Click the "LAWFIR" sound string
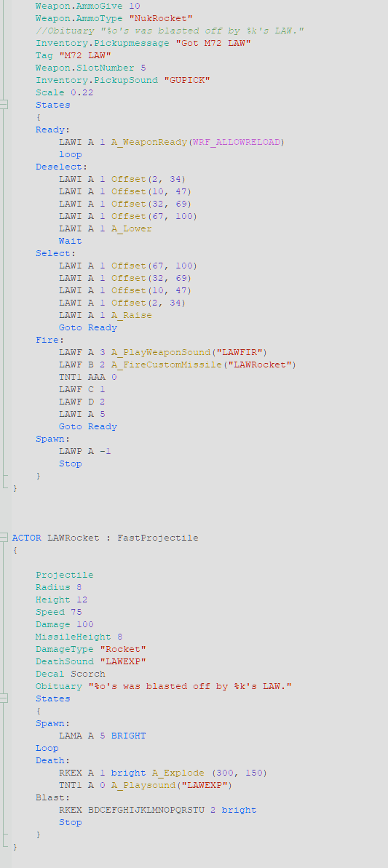 pos(240,352)
